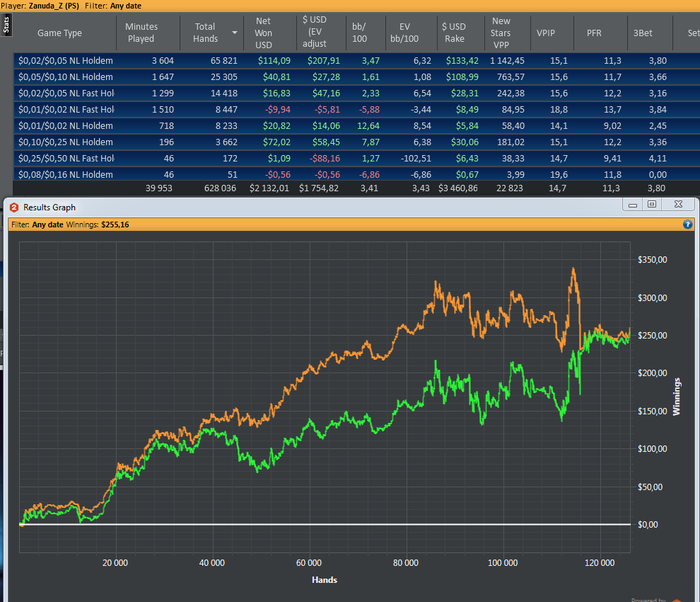Click the Results Graph window app icon

[14, 205]
